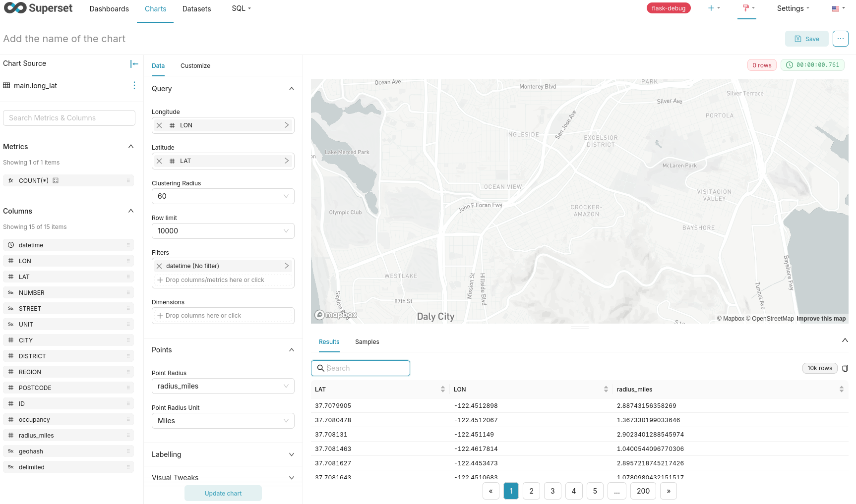Click the plus icon in Dimensions drop area
Image resolution: width=856 pixels, height=504 pixels.
pos(160,316)
